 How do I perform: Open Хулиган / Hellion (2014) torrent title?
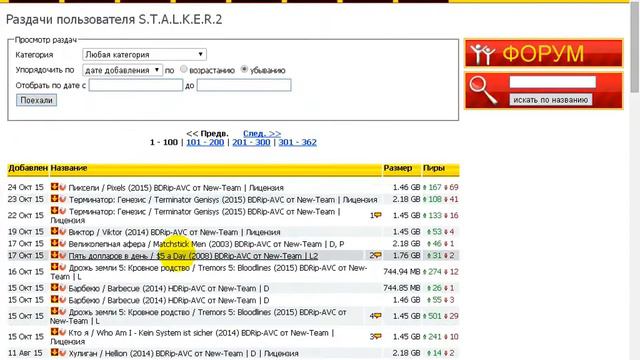click(183, 353)
